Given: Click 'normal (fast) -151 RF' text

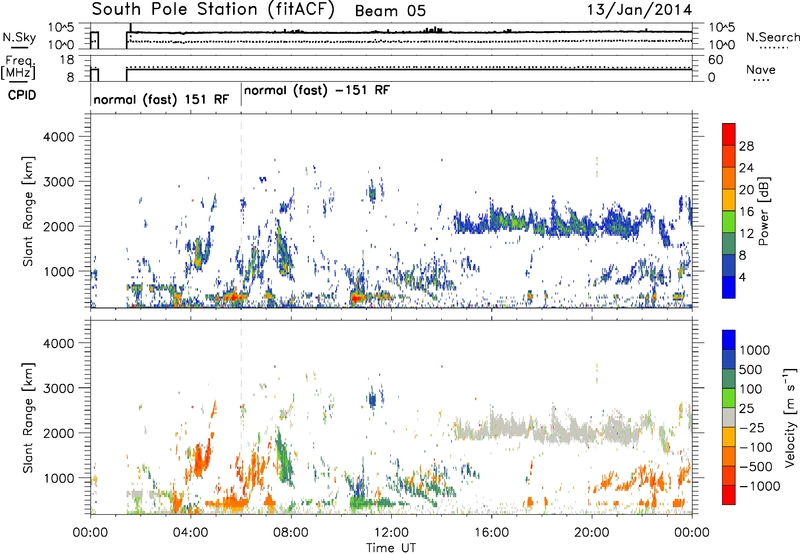Looking at the screenshot, I should [317, 90].
